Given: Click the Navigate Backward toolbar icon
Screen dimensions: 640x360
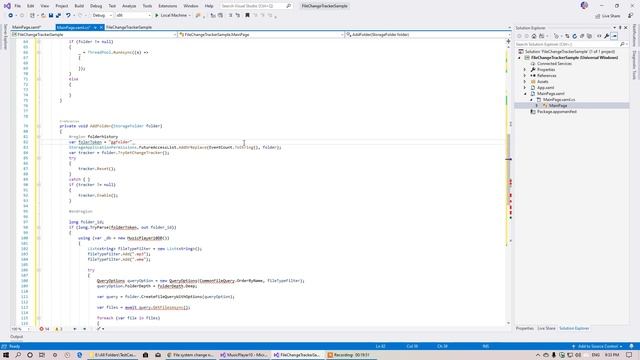Looking at the screenshot, I should [x=11, y=16].
